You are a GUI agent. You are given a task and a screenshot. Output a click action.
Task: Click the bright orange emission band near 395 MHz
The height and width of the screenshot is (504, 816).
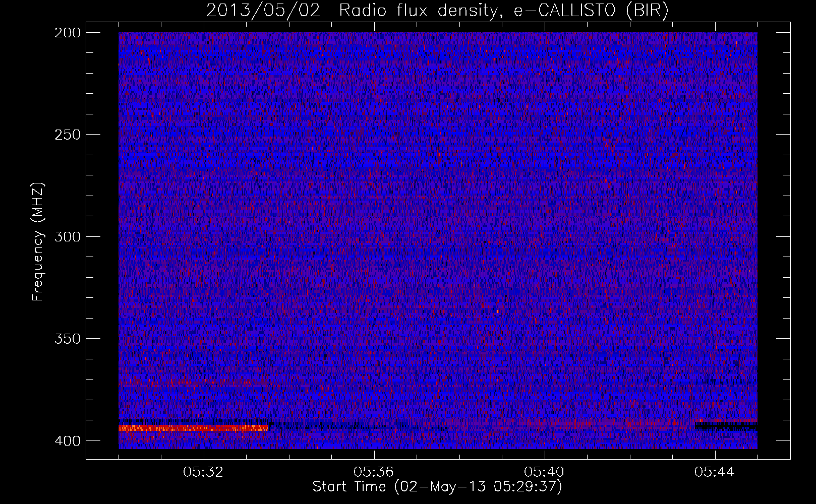point(193,428)
